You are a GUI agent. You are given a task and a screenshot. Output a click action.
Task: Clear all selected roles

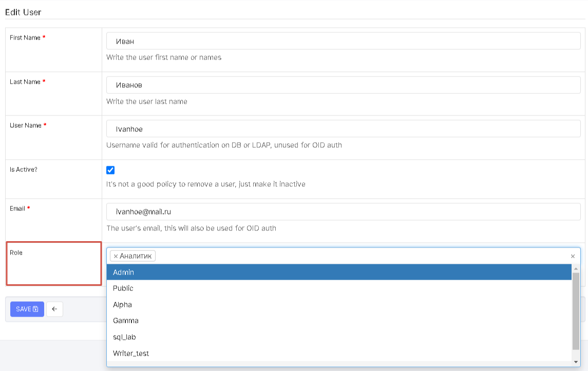(x=573, y=256)
